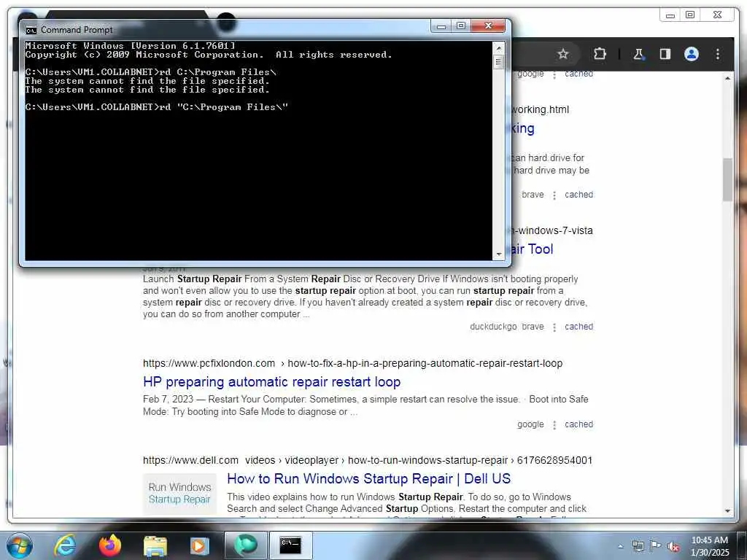Open Windows Explorer folder in the taskbar
The width and height of the screenshot is (747, 560).
click(155, 545)
